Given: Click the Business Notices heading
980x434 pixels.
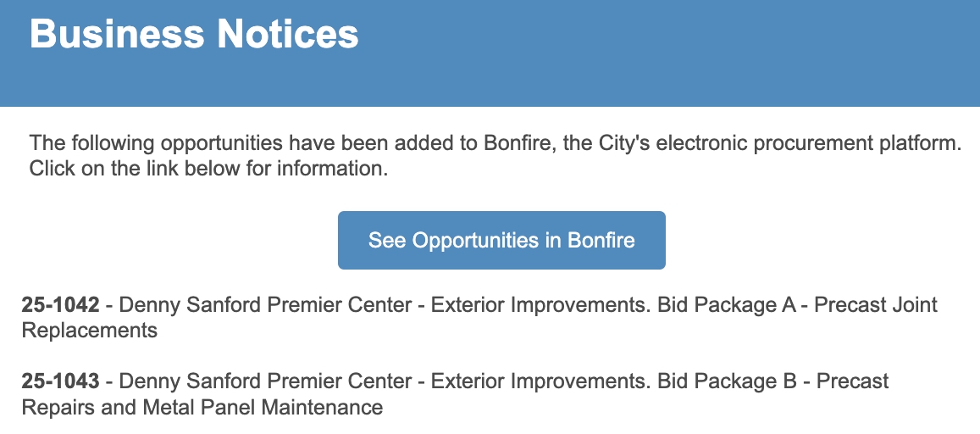Looking at the screenshot, I should point(194,33).
